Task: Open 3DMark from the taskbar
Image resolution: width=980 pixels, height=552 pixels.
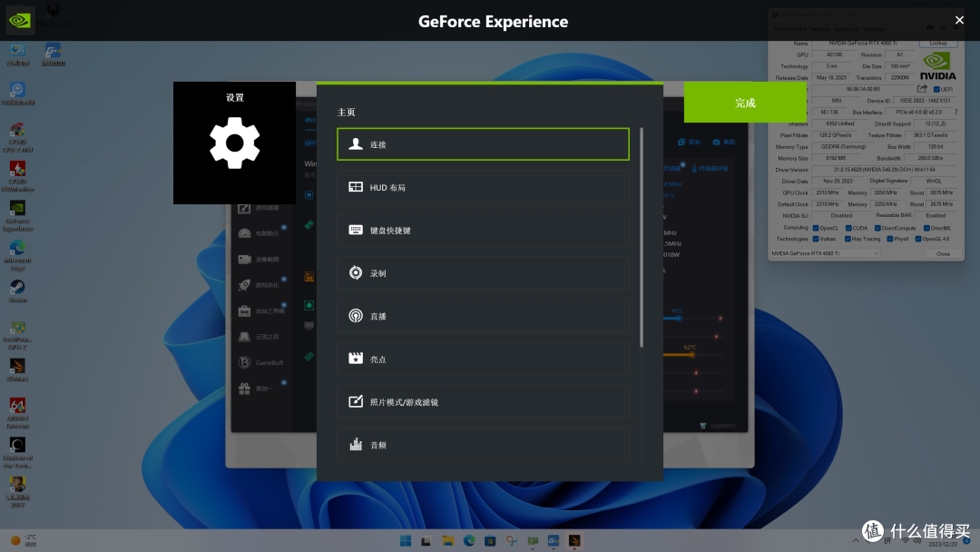Action: (574, 541)
